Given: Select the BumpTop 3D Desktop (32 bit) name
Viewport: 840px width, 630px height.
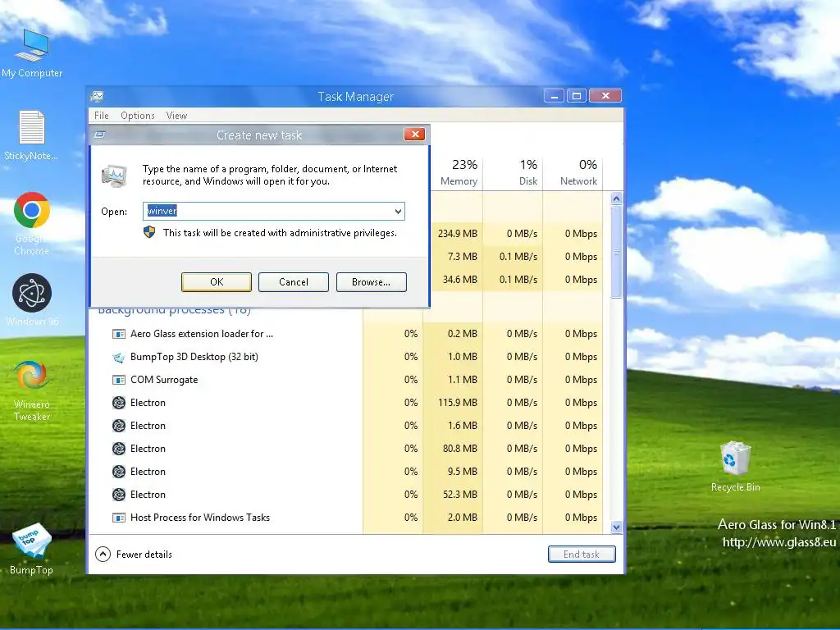Looking at the screenshot, I should click(194, 357).
